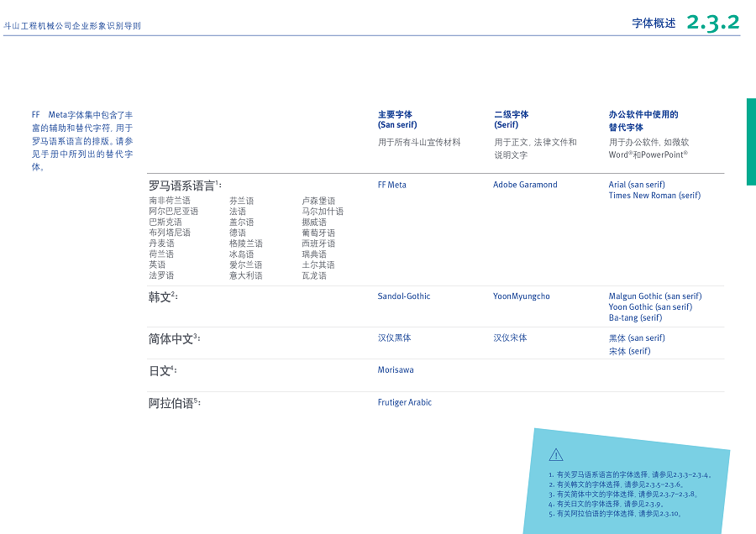Screen dimensions: 756x534
Task: Click the '字体概述' heading
Action: click(x=654, y=24)
